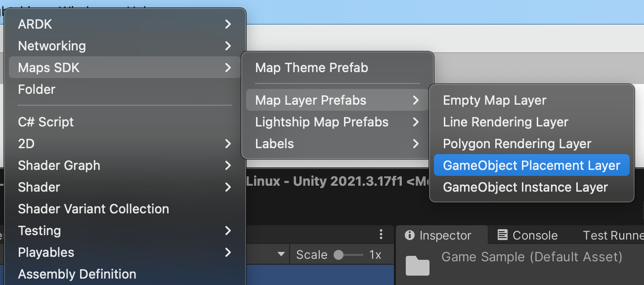Select Map Theme Prefab
644x285 pixels.
coord(338,68)
